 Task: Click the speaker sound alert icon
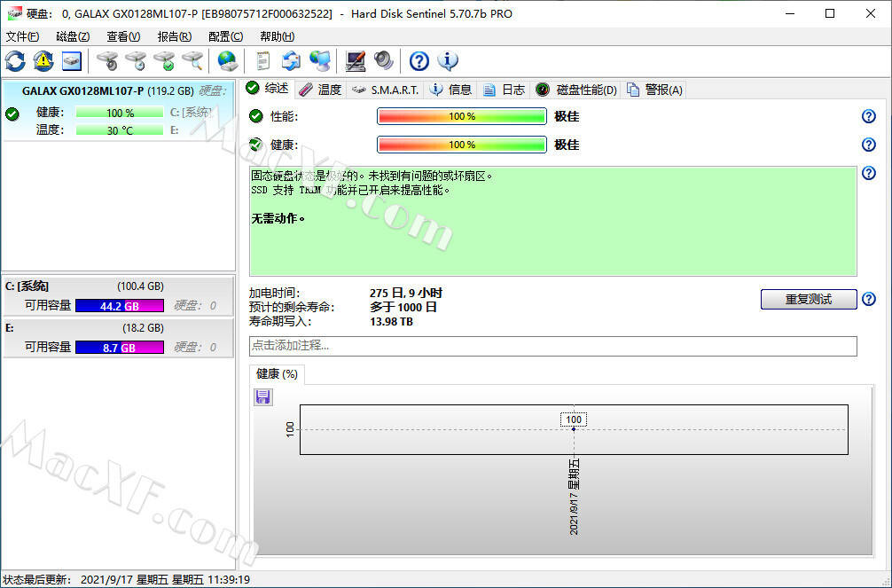click(x=383, y=61)
